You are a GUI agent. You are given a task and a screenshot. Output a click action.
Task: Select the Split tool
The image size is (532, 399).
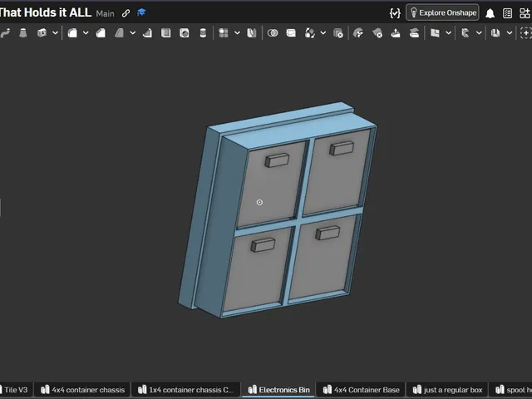[x=291, y=33]
